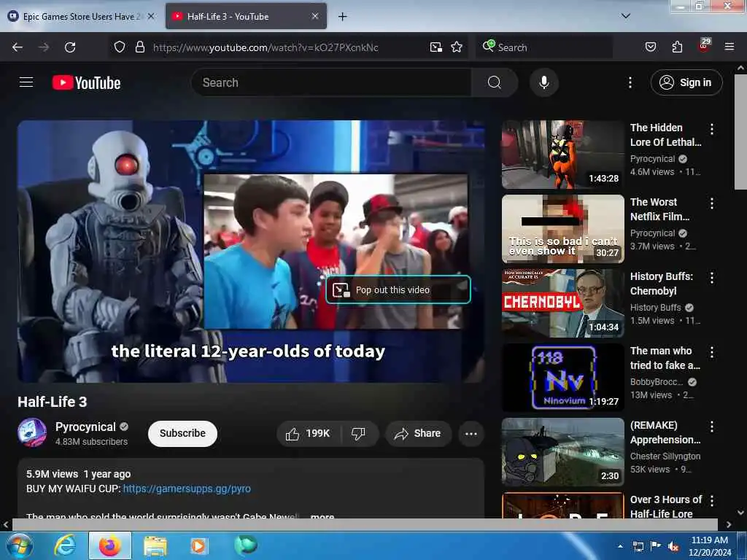Open The Hidden Lore Of Lethal thumbnail
747x560 pixels.
tap(562, 155)
